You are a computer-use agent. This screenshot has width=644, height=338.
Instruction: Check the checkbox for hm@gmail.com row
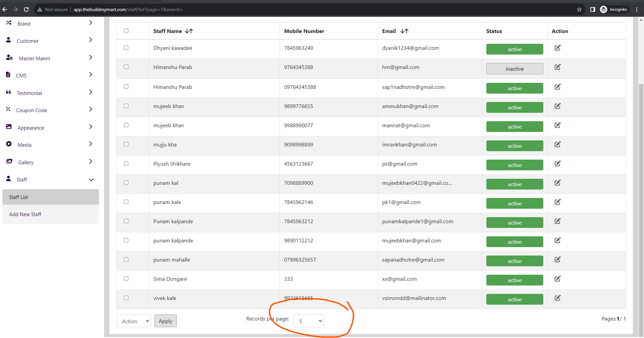pos(126,67)
